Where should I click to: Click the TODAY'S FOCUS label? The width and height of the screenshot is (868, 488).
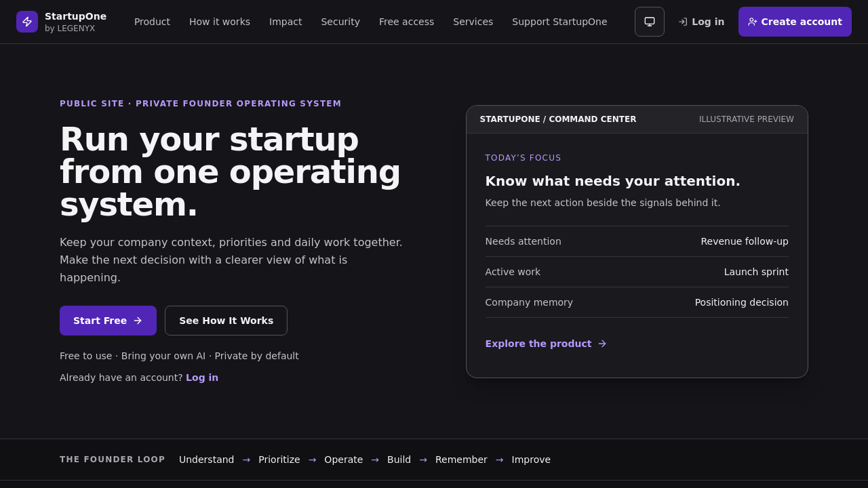click(524, 158)
